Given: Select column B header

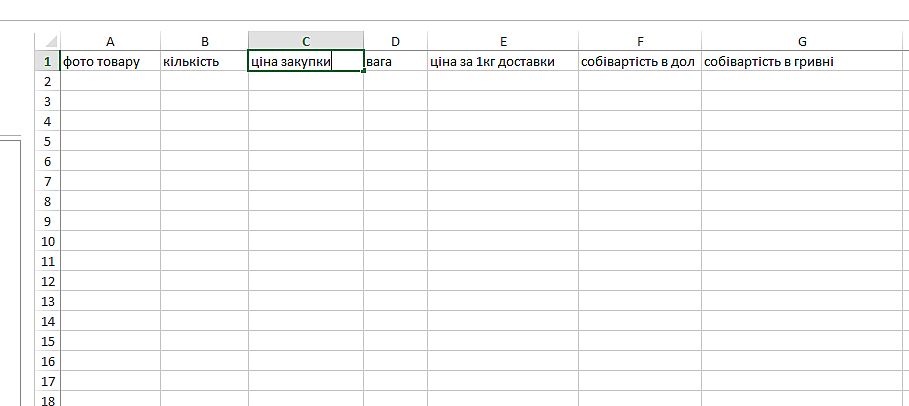Looking at the screenshot, I should (x=204, y=41).
